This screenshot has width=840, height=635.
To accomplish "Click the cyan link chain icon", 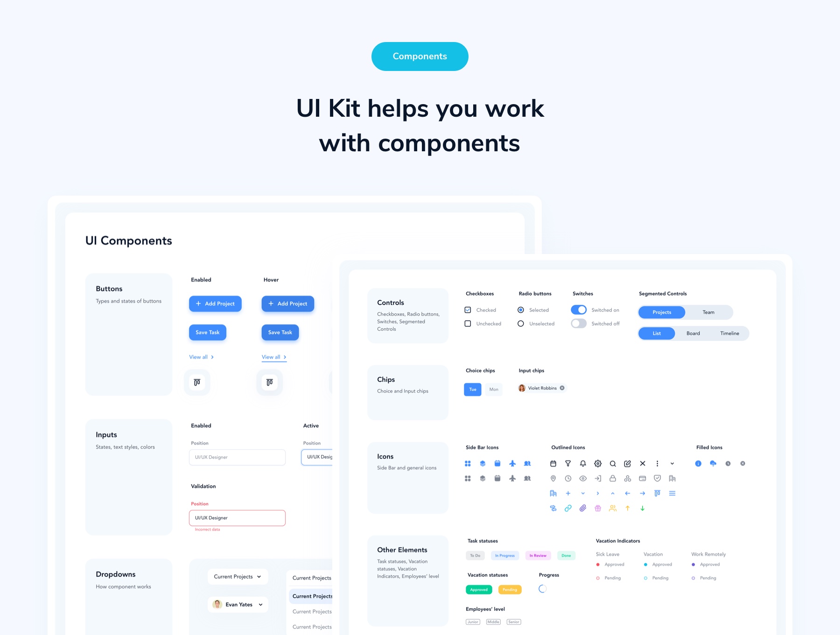I will (x=568, y=508).
